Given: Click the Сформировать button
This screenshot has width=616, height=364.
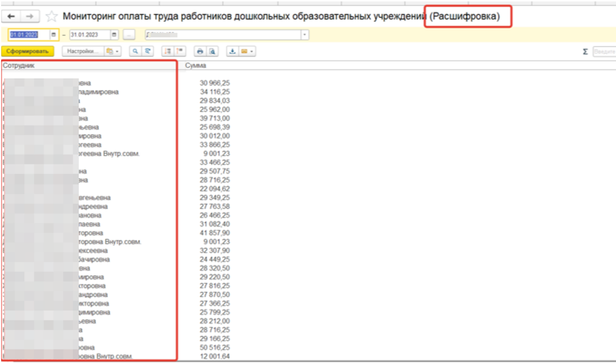Looking at the screenshot, I should (x=28, y=51).
